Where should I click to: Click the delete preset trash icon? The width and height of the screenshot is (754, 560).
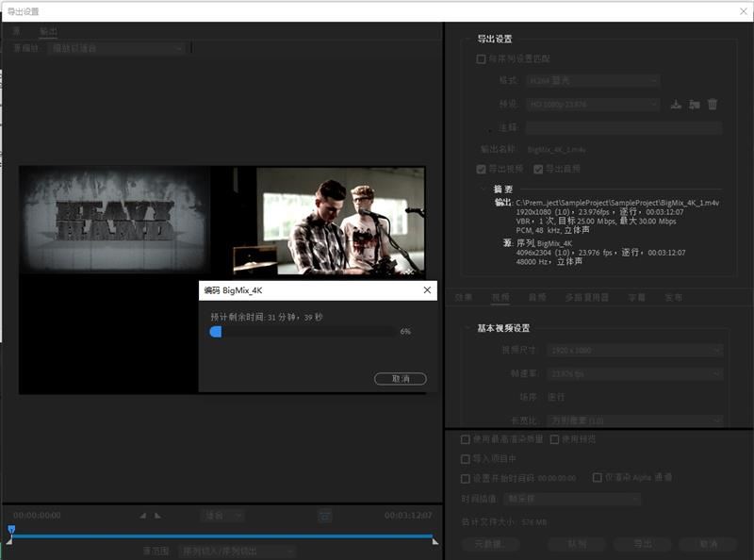pyautogui.click(x=713, y=104)
